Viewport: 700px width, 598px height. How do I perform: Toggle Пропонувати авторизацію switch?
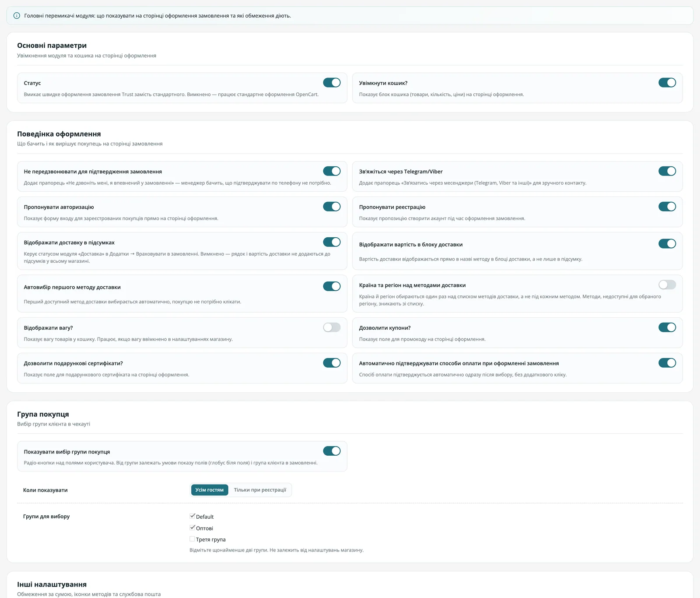click(x=332, y=207)
